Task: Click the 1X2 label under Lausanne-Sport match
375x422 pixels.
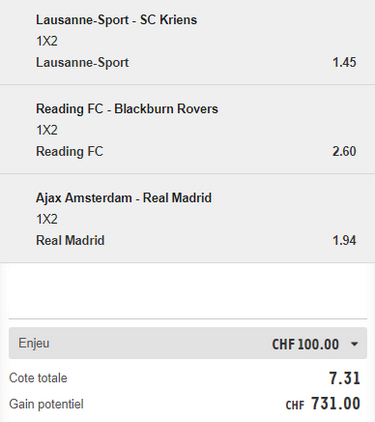Action: pos(47,41)
